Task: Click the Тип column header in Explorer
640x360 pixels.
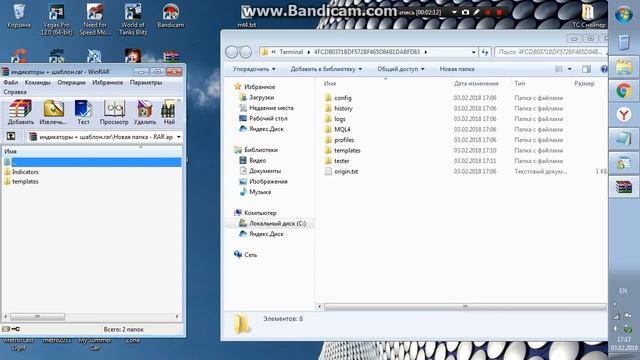Action: [x=520, y=83]
